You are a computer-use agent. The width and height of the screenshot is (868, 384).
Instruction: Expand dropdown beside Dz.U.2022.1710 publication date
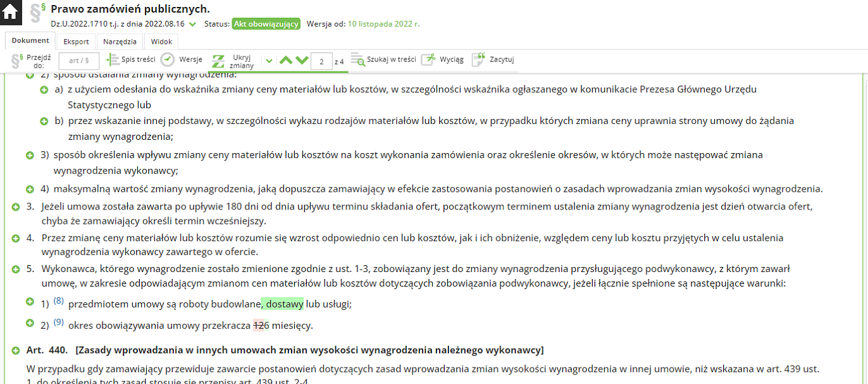(193, 24)
